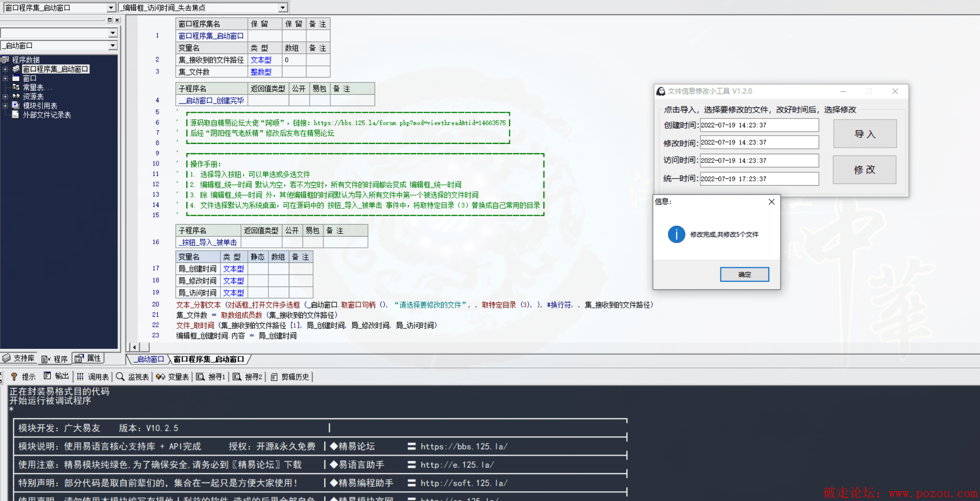The image size is (980, 501).
Task: Click the info icon in 信息 dialog
Action: [x=676, y=234]
